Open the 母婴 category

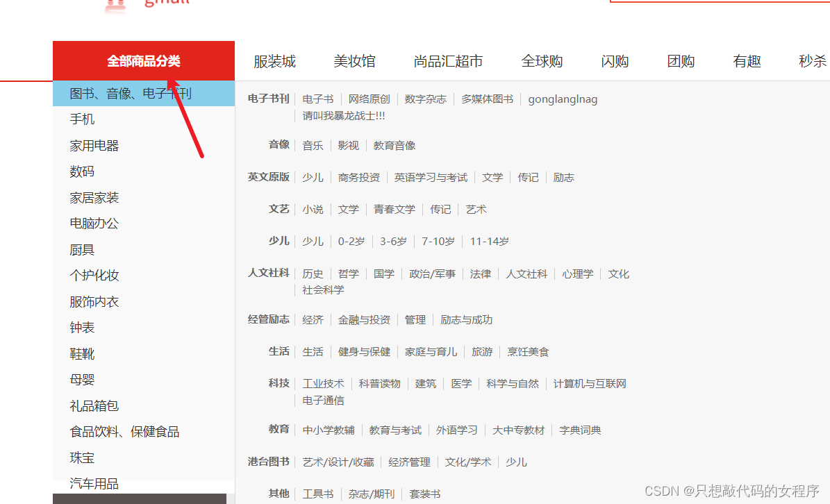82,380
